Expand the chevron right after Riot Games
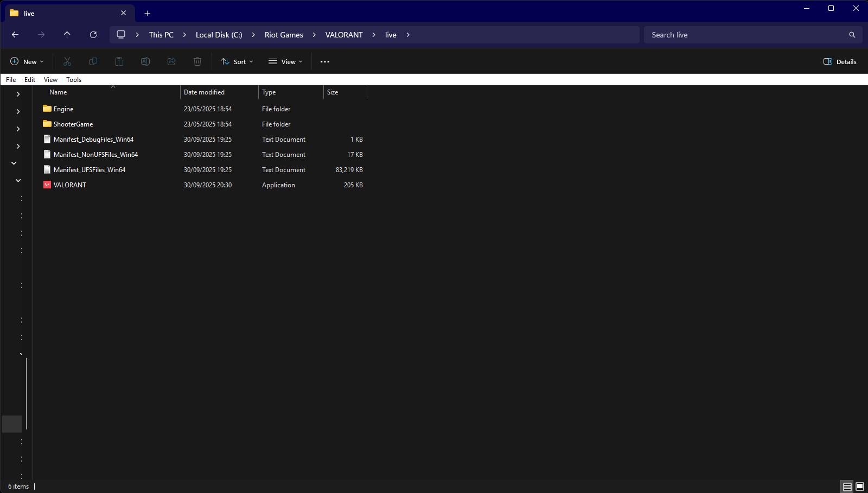The height and width of the screenshot is (493, 868). click(314, 35)
